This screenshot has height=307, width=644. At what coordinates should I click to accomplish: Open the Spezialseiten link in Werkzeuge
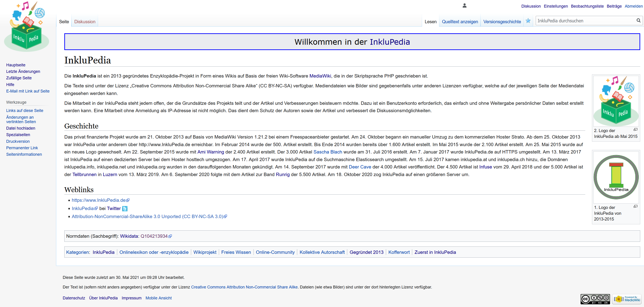18,135
